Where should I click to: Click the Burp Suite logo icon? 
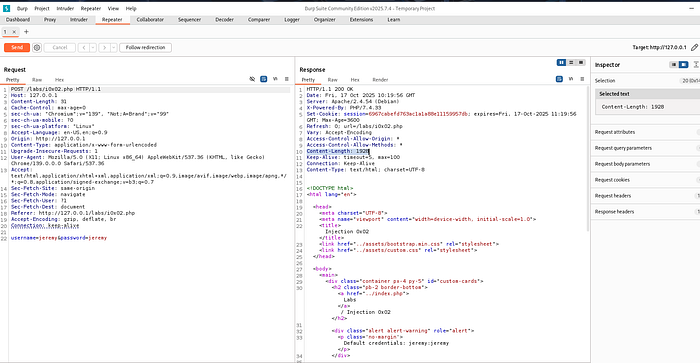click(x=6, y=8)
